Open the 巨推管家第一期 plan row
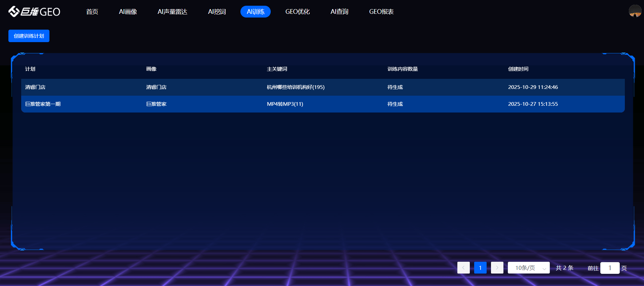This screenshot has width=644, height=286. (x=43, y=104)
